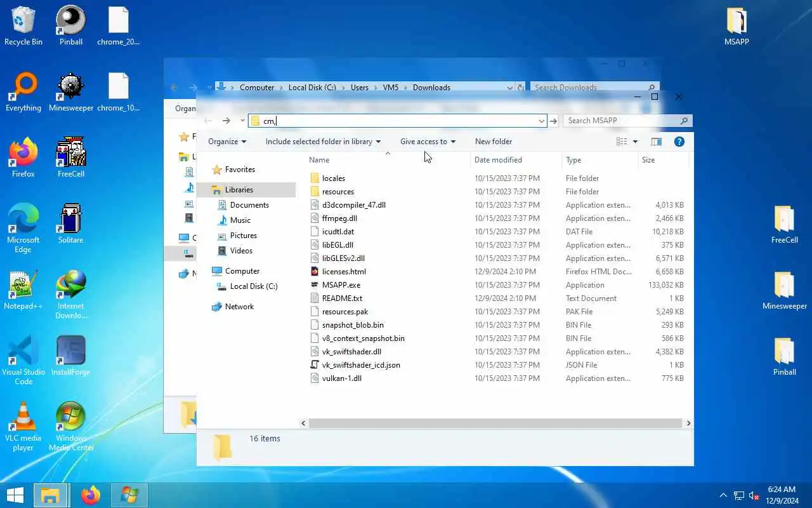Open the Downloads window address bar dropdown
The height and width of the screenshot is (508, 812).
[x=509, y=88]
